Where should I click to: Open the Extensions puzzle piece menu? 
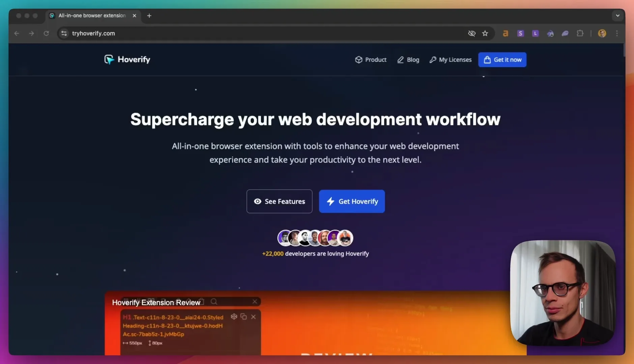[x=580, y=33]
